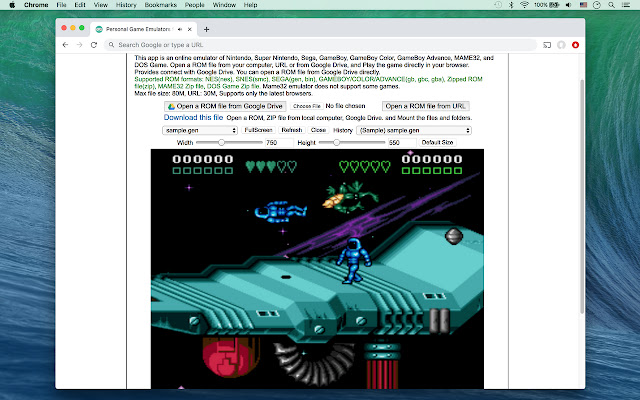Viewport: 640px width, 400px height.
Task: Open Spotlight search in menu bar
Action: tap(611, 5)
